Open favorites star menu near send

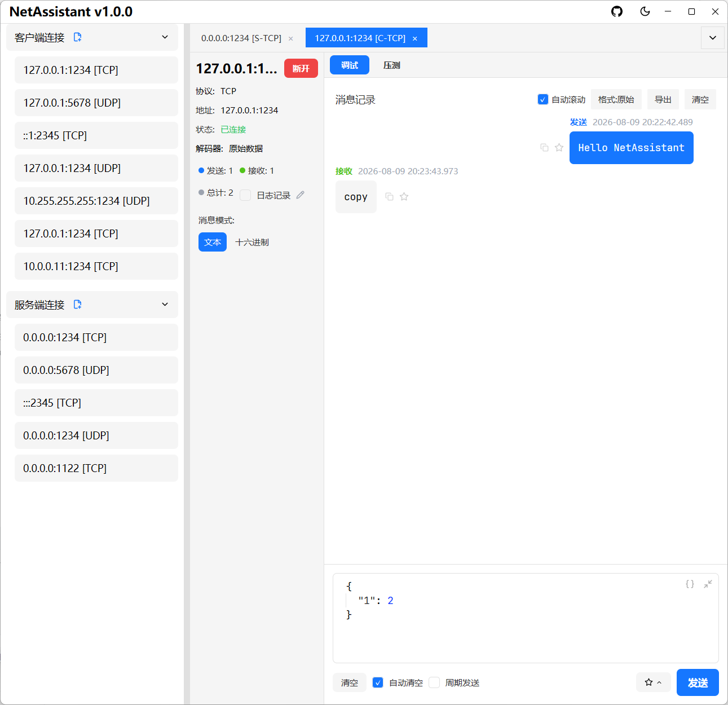click(x=653, y=682)
